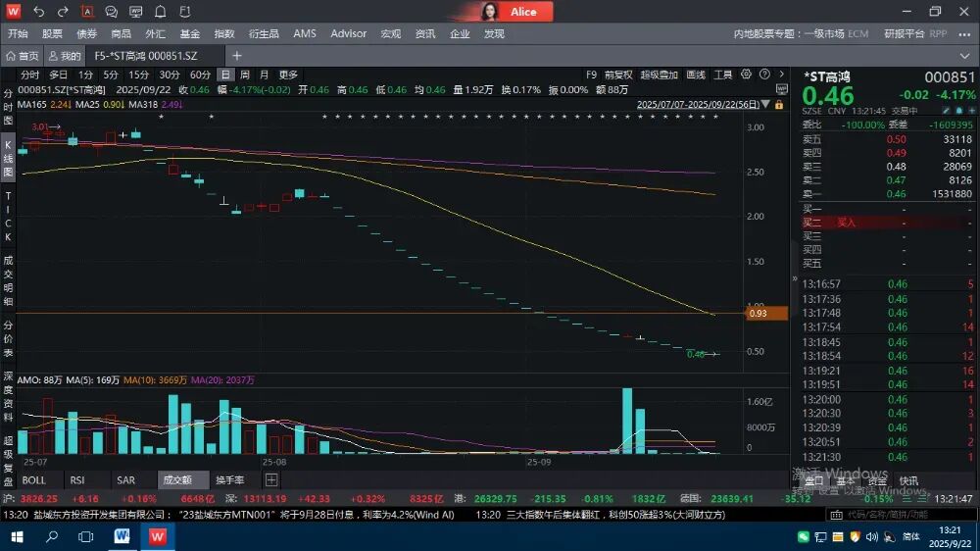The image size is (980, 551).
Task: Switch chart to 5分 period
Action: (111, 75)
